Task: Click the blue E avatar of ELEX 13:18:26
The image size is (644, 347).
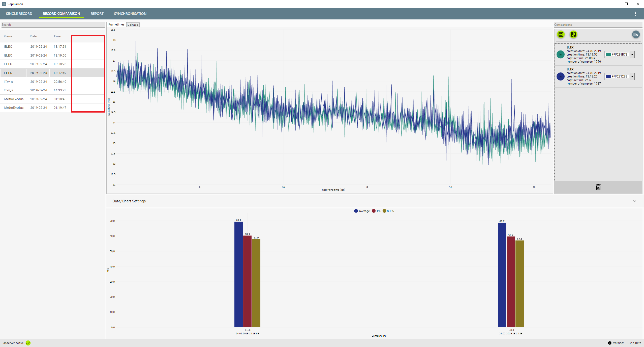Action: [561, 76]
